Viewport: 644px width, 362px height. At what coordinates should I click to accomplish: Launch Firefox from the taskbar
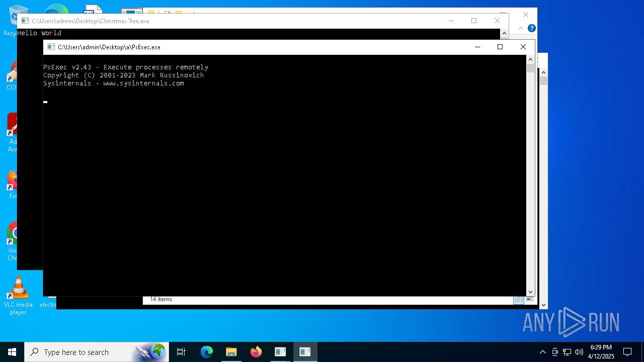[x=256, y=352]
